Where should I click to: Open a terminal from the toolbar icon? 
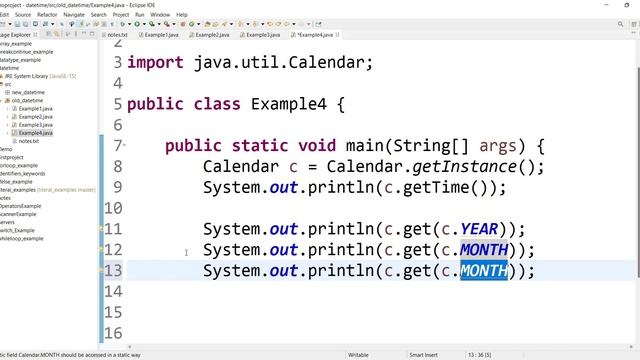point(35,24)
